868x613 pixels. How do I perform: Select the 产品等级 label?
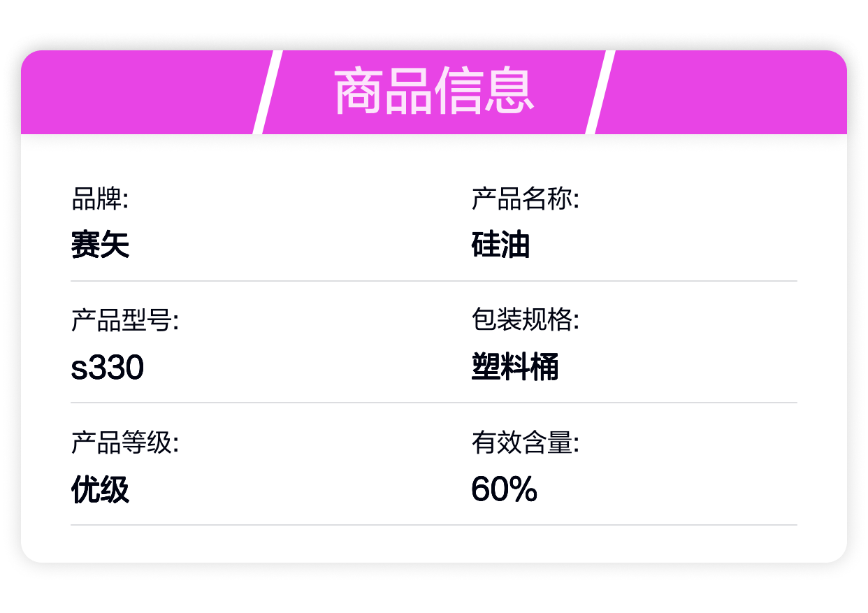click(125, 442)
